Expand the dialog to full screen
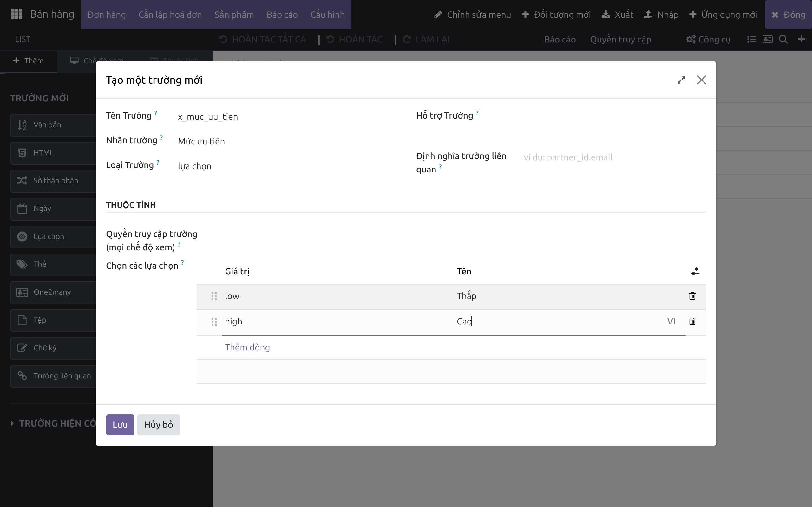Image resolution: width=812 pixels, height=507 pixels. click(x=681, y=80)
